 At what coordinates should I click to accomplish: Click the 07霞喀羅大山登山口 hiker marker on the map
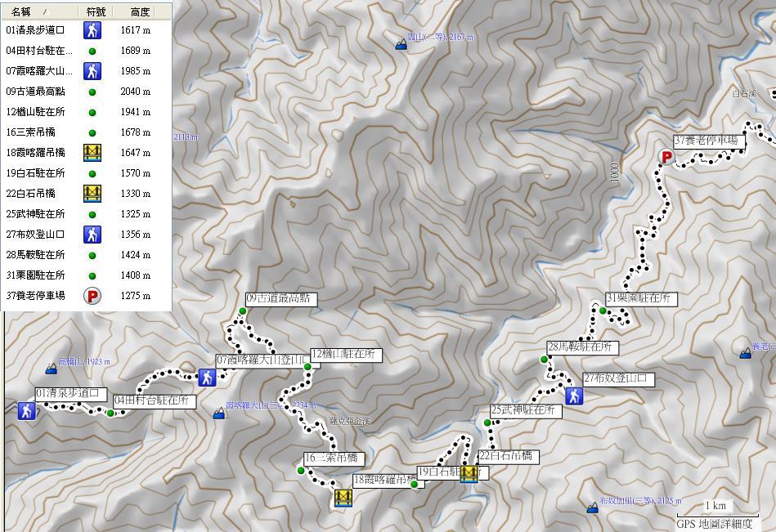click(x=207, y=377)
